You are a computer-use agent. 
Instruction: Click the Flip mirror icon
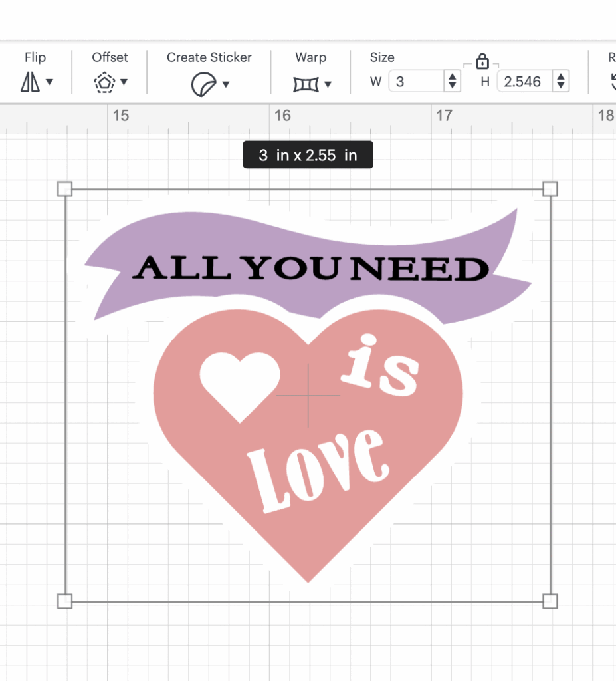(x=31, y=82)
